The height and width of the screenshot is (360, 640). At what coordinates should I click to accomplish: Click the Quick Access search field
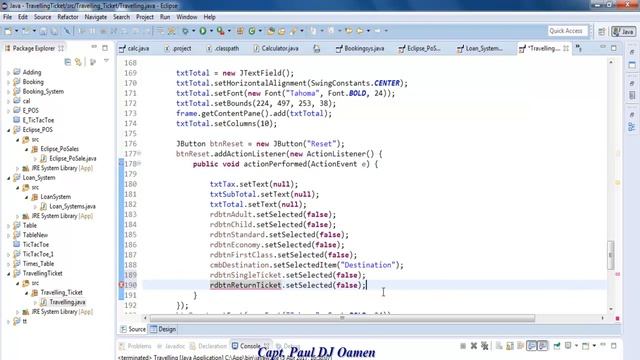[x=568, y=31]
